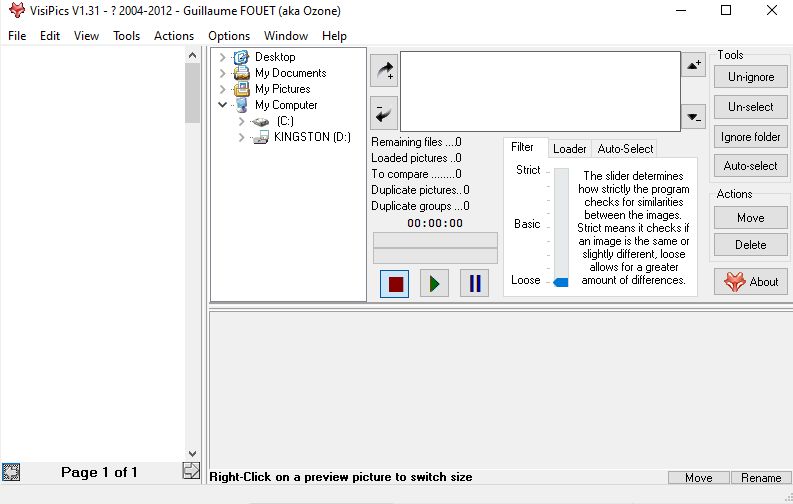Viewport: 793px width, 504px height.
Task: Click the Page 1 of 1 text
Action: [99, 472]
